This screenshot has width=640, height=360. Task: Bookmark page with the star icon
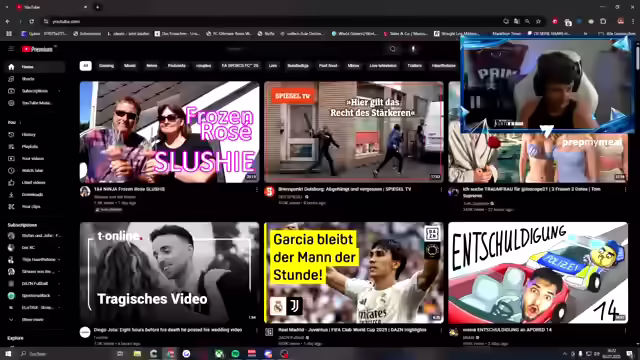point(538,21)
